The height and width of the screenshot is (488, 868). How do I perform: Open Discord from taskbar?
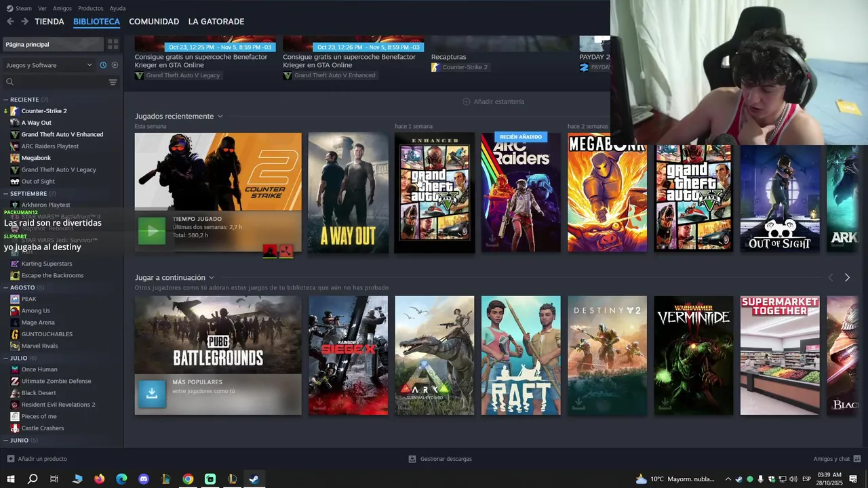click(x=144, y=479)
